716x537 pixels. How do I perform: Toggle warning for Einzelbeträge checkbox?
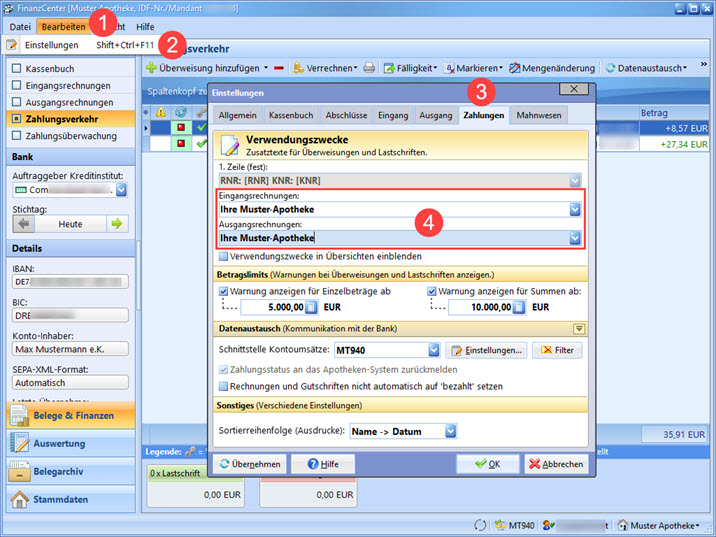(x=223, y=291)
